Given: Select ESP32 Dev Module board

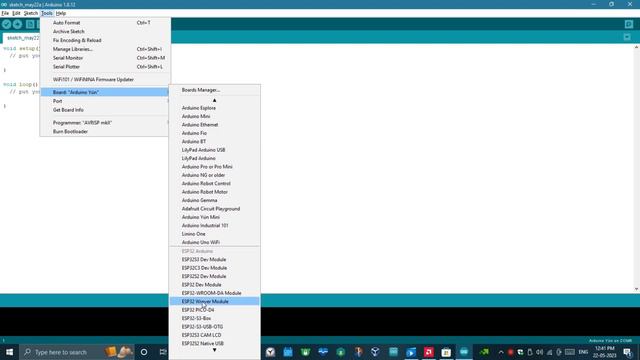Looking at the screenshot, I should tap(215, 284).
